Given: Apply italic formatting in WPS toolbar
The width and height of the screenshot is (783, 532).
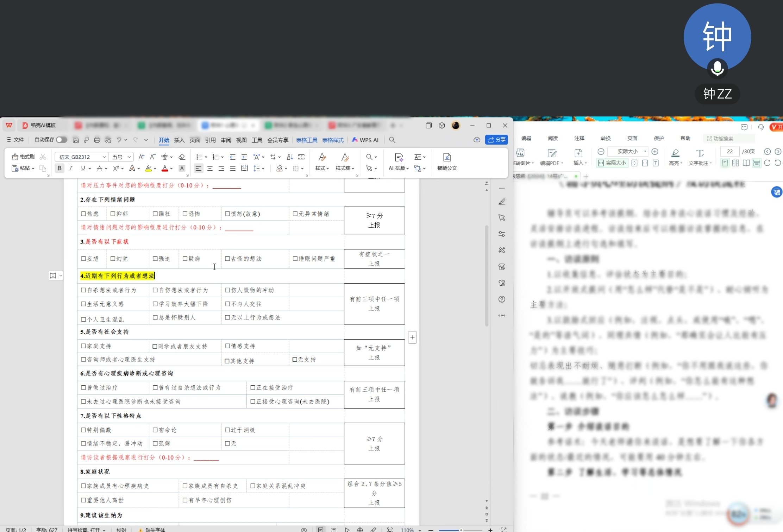Looking at the screenshot, I should click(x=71, y=168).
